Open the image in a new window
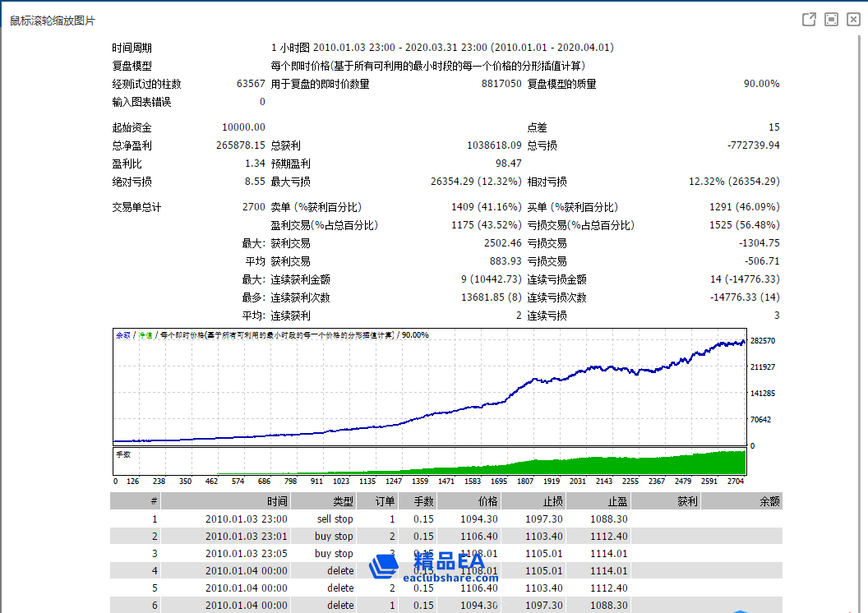The image size is (868, 613). pyautogui.click(x=809, y=20)
